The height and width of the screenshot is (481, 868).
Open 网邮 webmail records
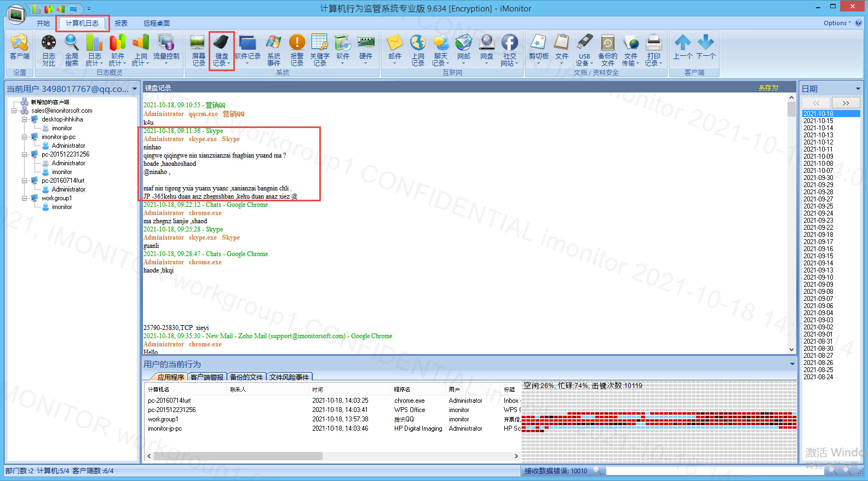[x=464, y=49]
